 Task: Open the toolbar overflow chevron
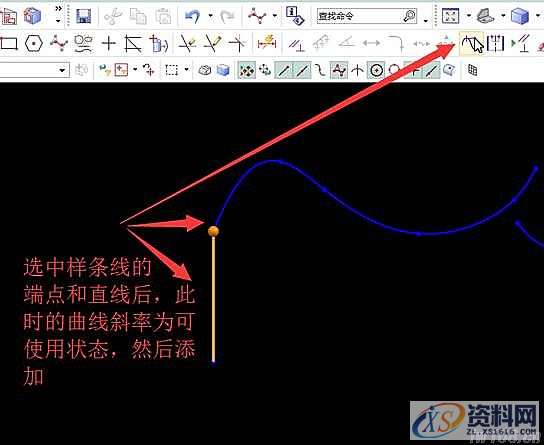pos(58,8)
